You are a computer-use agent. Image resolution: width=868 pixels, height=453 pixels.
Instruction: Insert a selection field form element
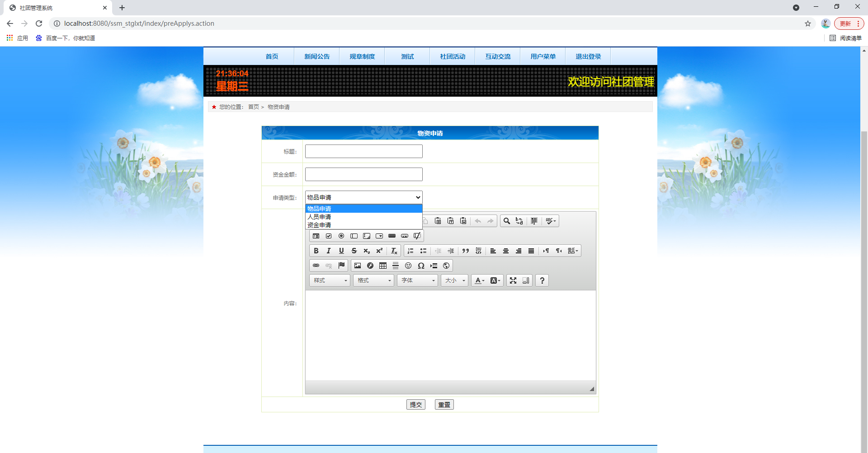379,236
